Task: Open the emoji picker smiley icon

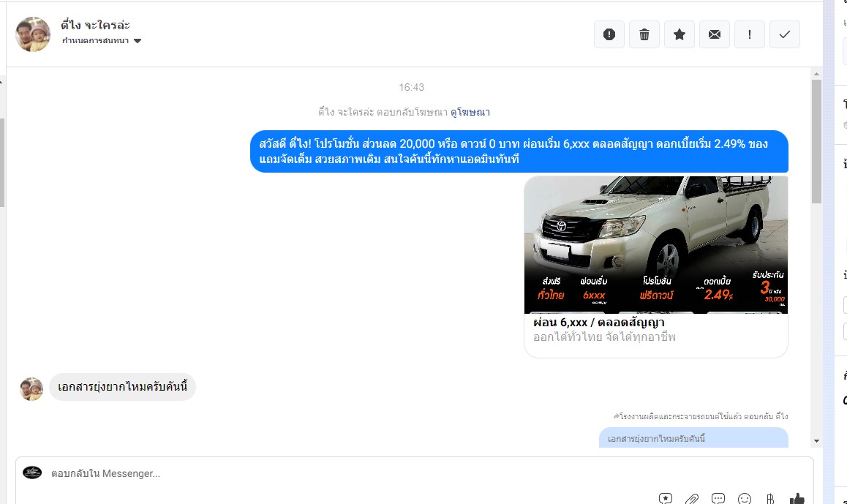Action: (x=745, y=499)
